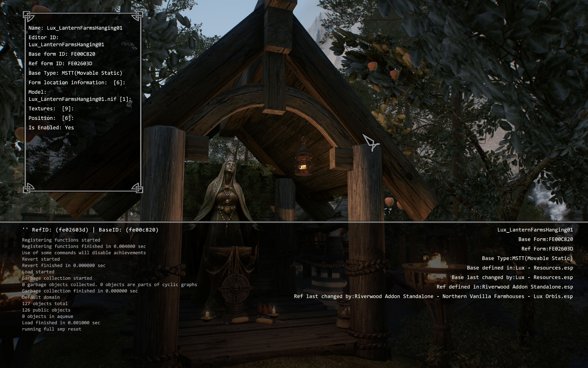Click console line 126 public objects
Viewport: 588px width, 368px height.
(x=46, y=310)
